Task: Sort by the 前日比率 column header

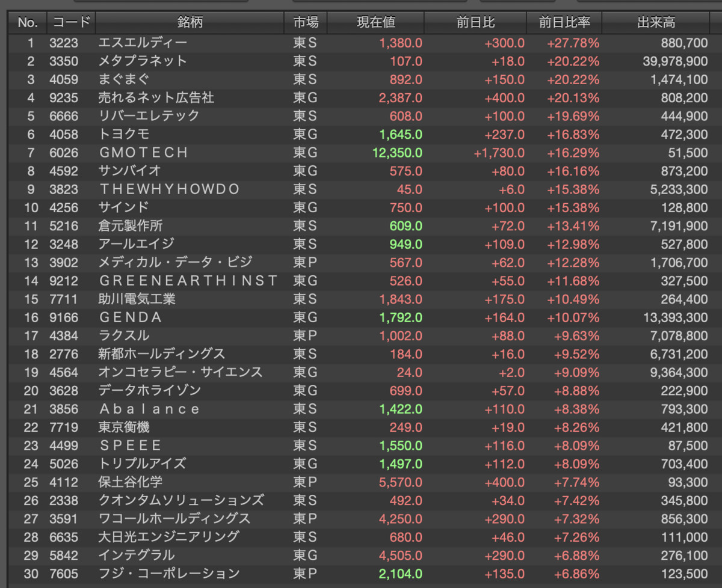Action: click(564, 23)
